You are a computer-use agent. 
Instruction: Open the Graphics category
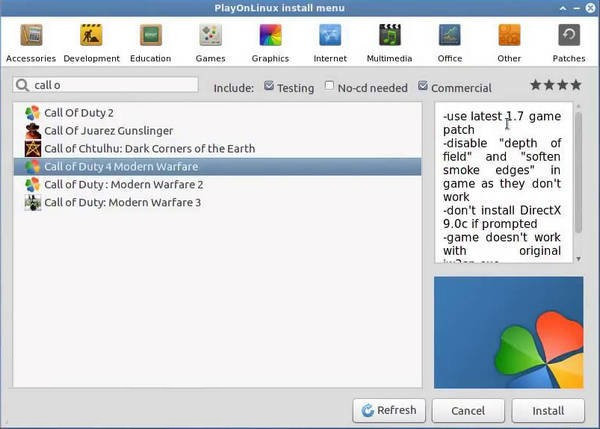270,43
